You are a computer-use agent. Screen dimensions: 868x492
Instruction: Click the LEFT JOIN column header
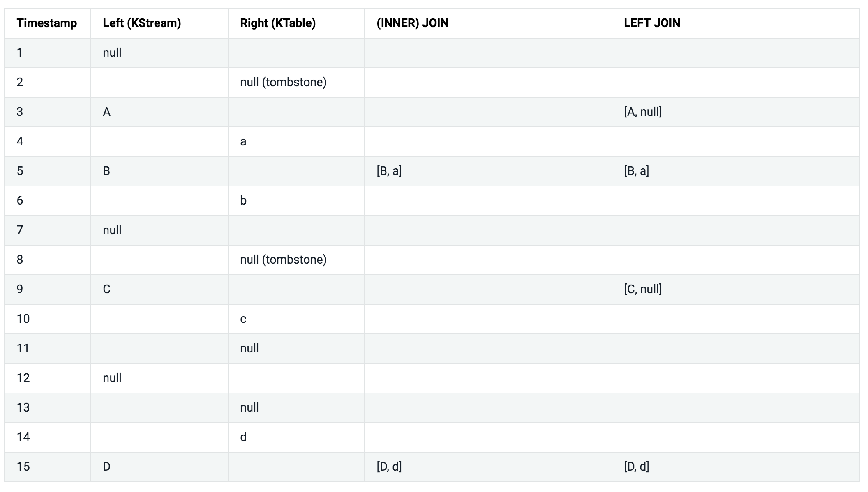tap(652, 23)
